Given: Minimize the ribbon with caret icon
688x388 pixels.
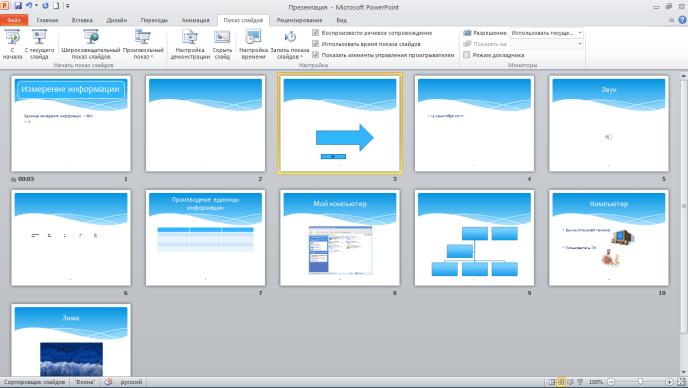Looking at the screenshot, I should point(671,20).
